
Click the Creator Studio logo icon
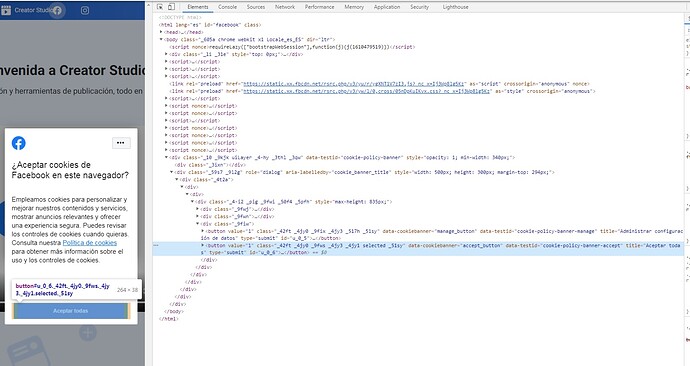[x=6, y=10]
